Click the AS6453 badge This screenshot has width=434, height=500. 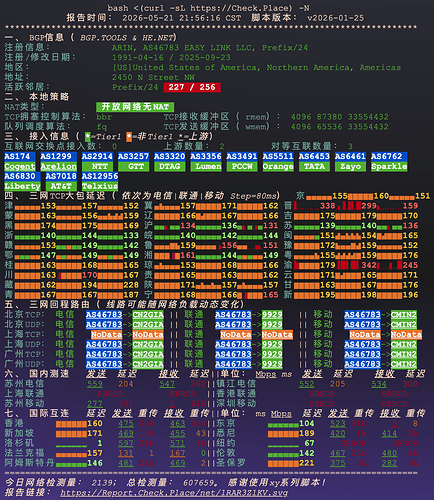[314, 156]
